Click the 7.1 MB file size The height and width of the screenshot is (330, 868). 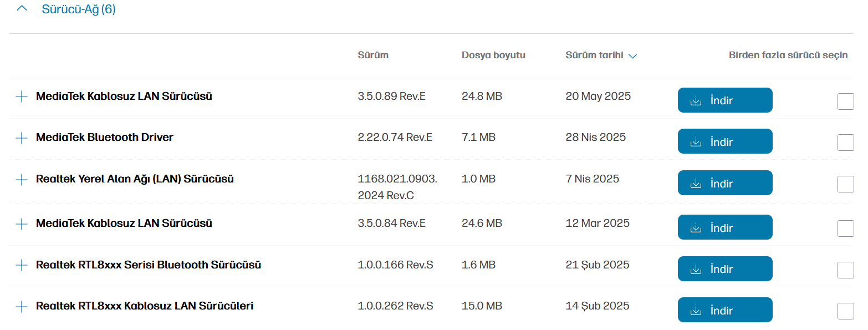[x=478, y=138]
